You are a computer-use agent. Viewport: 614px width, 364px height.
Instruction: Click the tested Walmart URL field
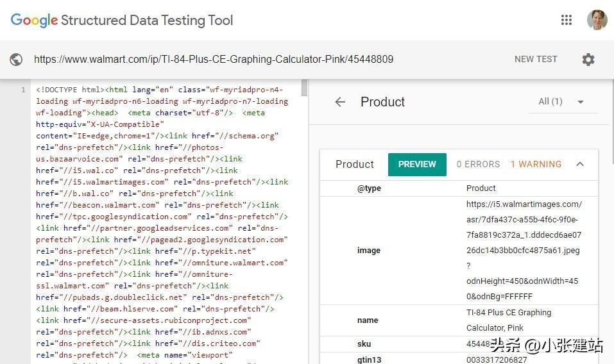(x=214, y=59)
